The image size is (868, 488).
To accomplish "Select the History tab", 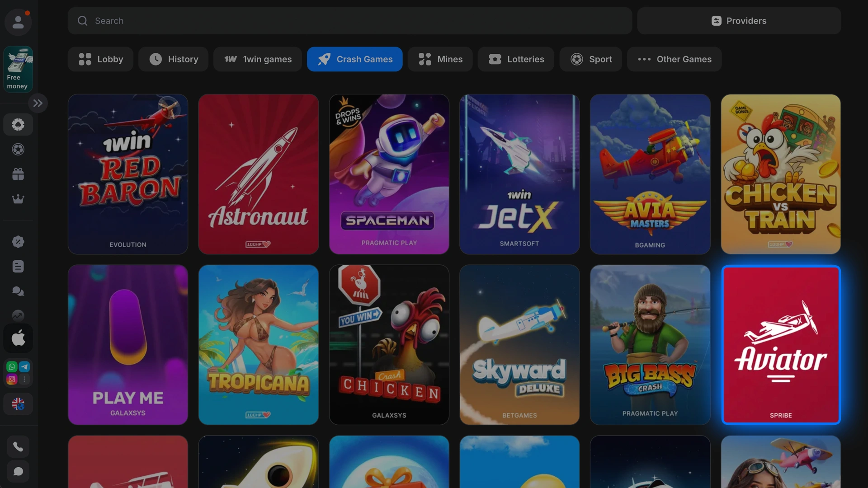I will coord(173,59).
